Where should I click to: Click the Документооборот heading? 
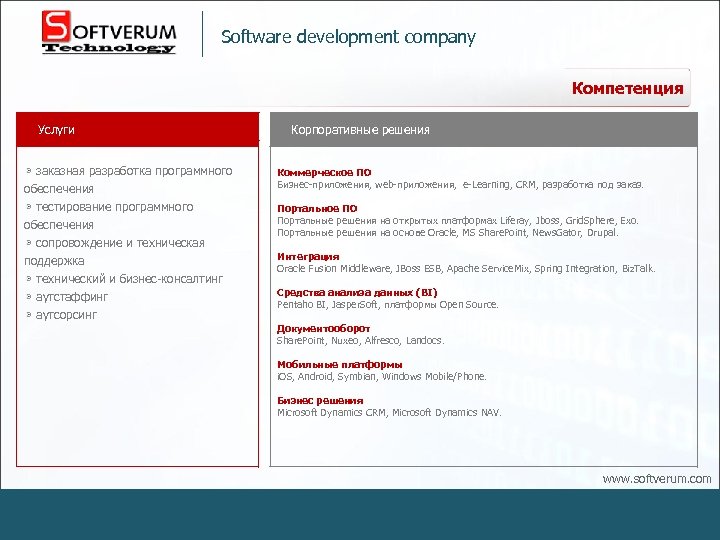[x=323, y=328]
